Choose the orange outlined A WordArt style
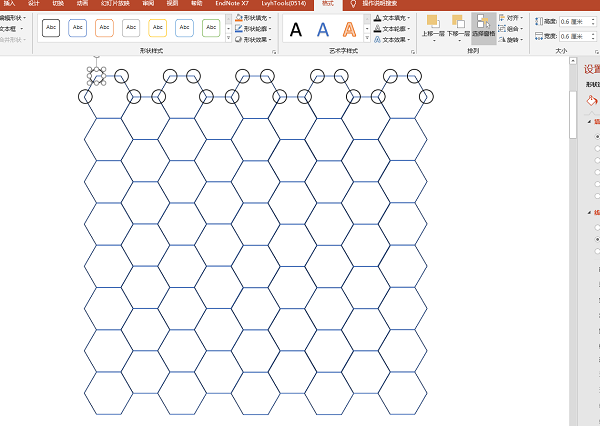 coord(349,29)
